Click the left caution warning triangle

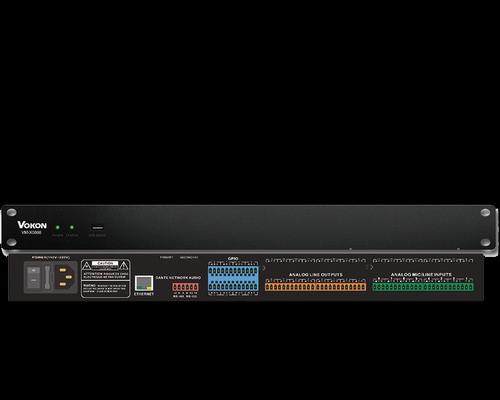coord(87,266)
